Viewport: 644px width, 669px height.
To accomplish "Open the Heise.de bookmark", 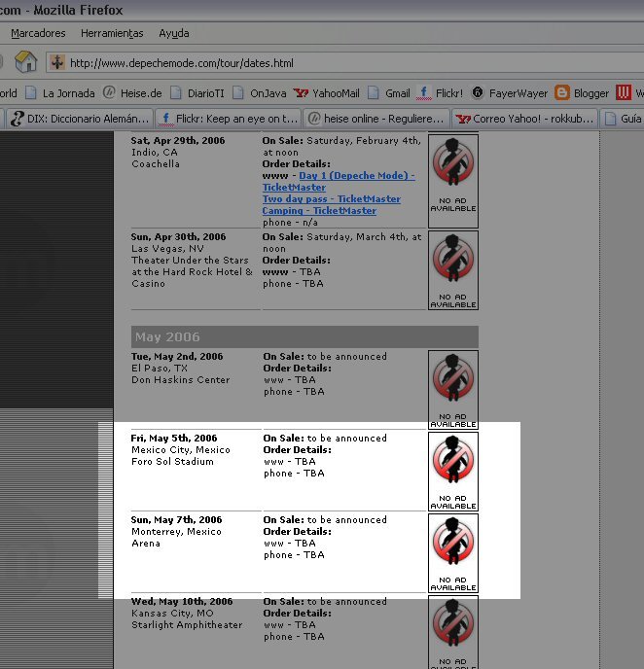I will click(x=132, y=93).
